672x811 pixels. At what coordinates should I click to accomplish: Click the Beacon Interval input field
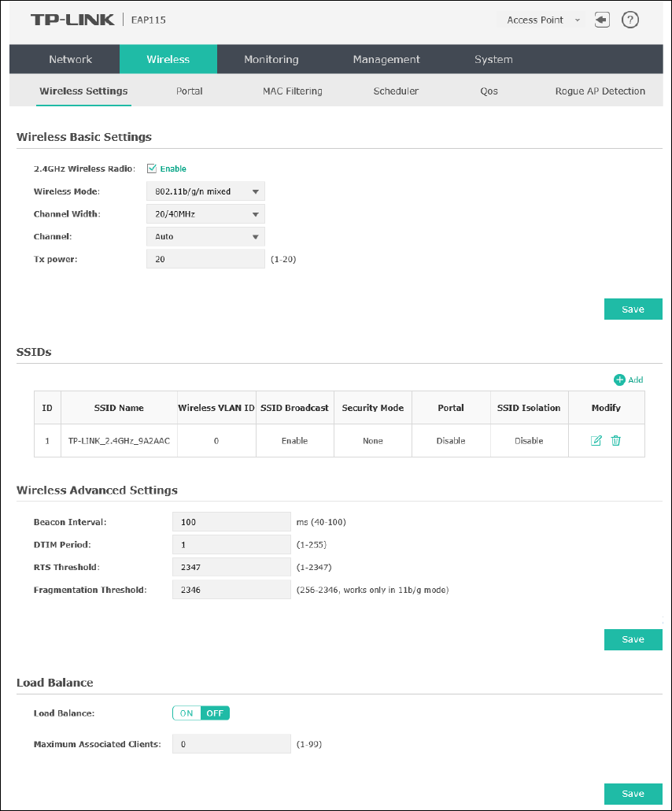[x=231, y=522]
